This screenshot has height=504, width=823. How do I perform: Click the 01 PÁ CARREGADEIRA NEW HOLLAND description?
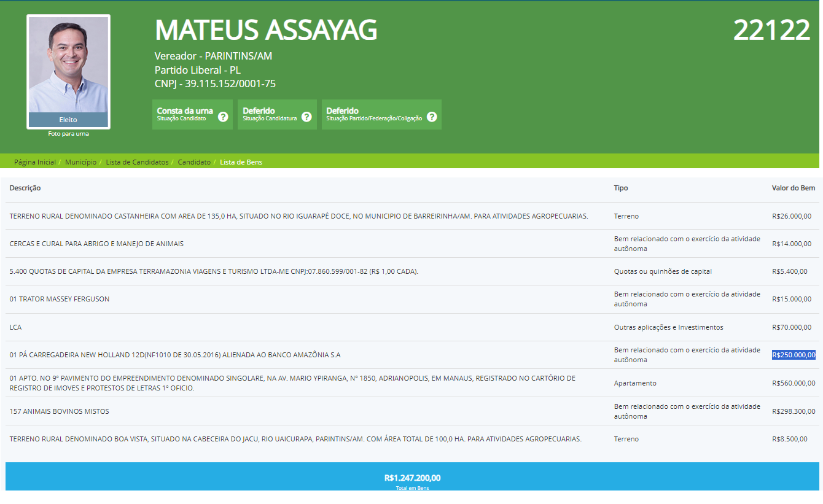point(175,355)
